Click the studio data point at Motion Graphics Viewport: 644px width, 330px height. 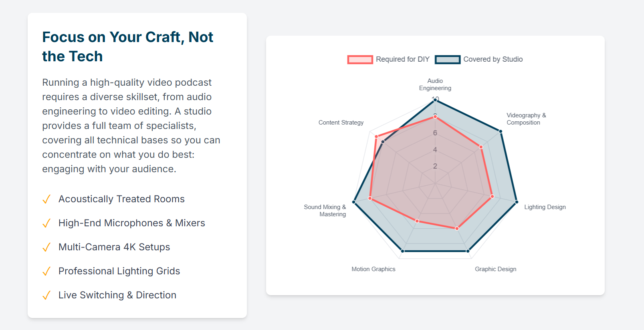403,251
